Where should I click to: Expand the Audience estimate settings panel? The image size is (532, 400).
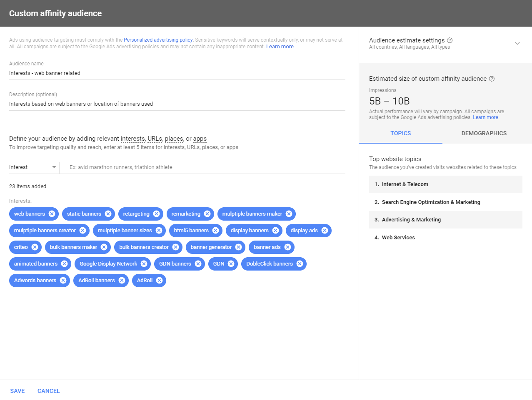pyautogui.click(x=517, y=43)
